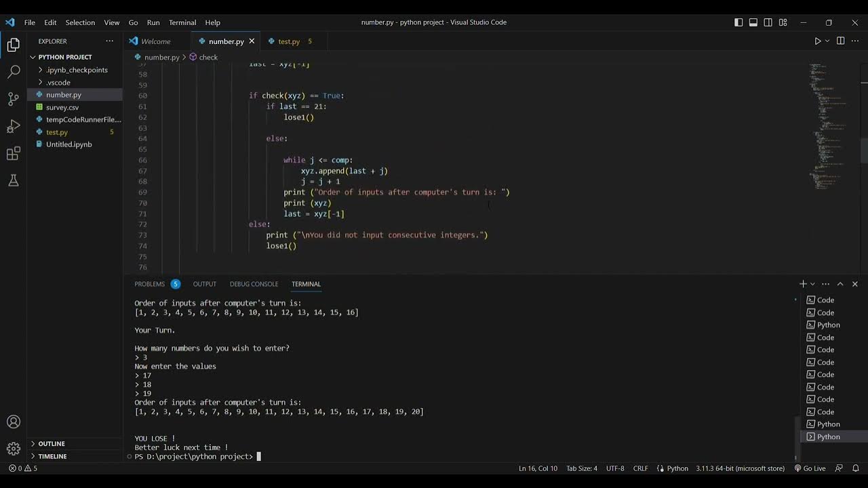Open the Go menu
Viewport: 868px width, 488px height.
coord(134,22)
